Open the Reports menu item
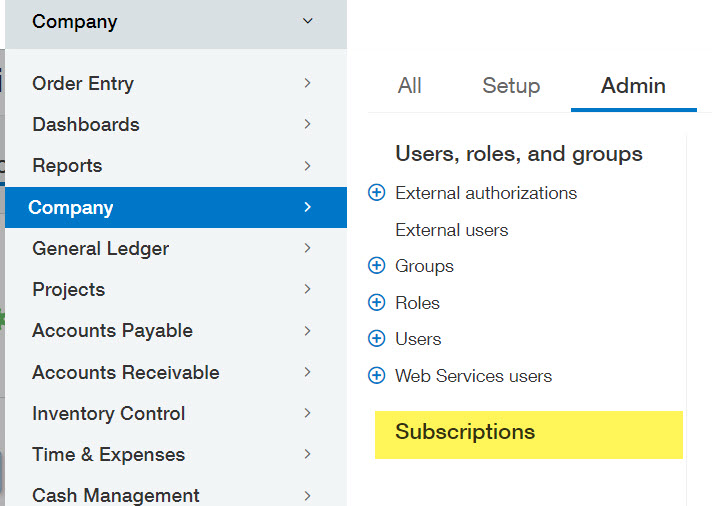This screenshot has height=506, width=712. (x=67, y=166)
